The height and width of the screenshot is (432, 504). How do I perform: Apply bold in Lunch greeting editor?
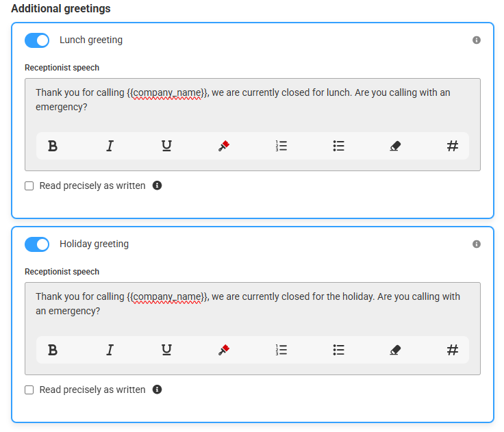pos(53,146)
